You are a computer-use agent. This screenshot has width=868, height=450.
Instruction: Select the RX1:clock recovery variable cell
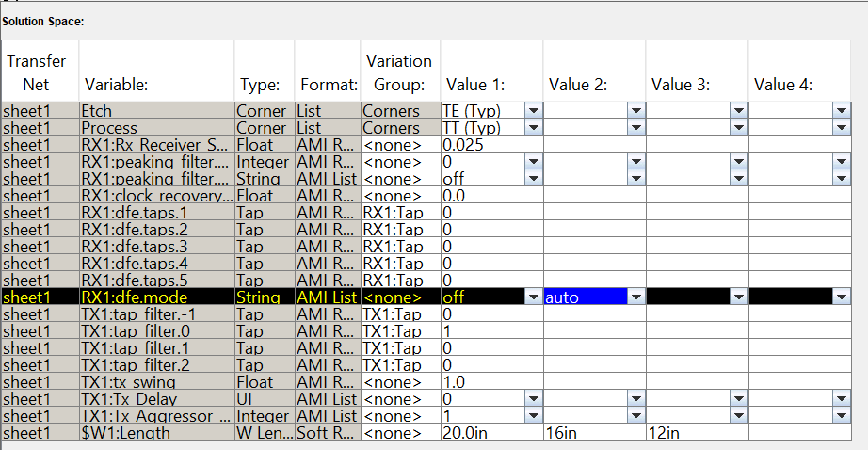coord(156,196)
